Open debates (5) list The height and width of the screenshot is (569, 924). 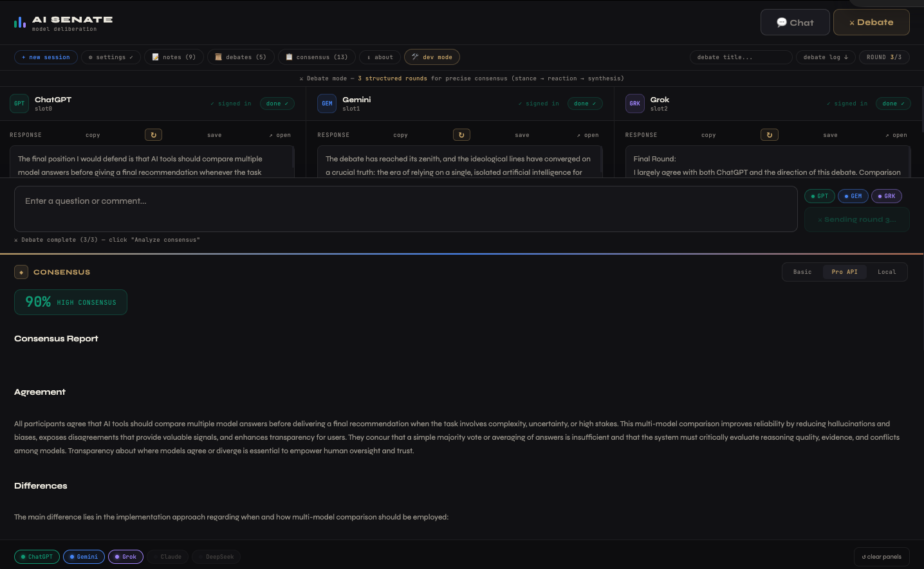(x=241, y=57)
